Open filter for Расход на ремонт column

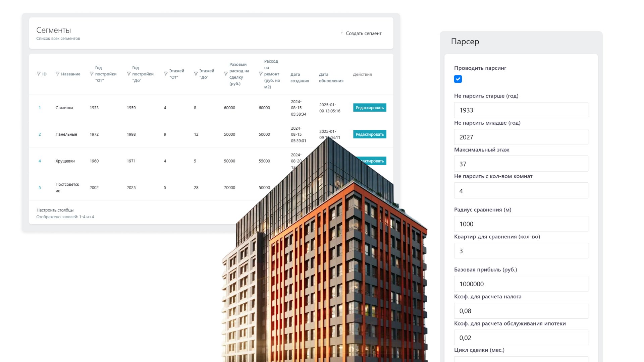261,74
